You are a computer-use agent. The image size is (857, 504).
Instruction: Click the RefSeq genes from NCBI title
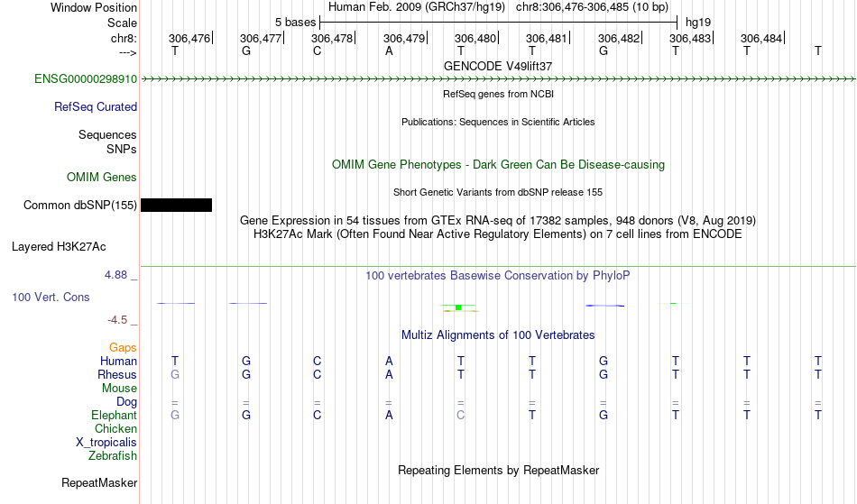click(x=499, y=94)
